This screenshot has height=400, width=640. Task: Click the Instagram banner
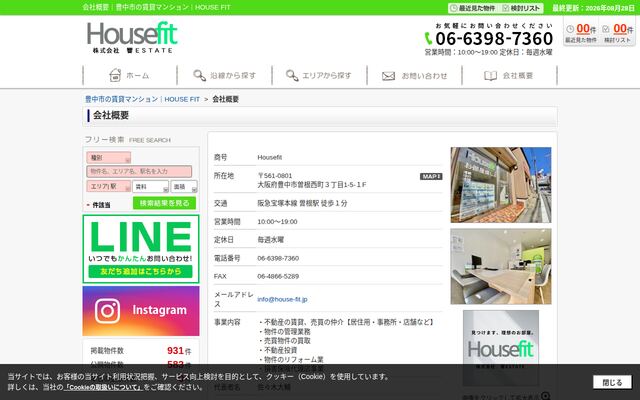(x=141, y=311)
